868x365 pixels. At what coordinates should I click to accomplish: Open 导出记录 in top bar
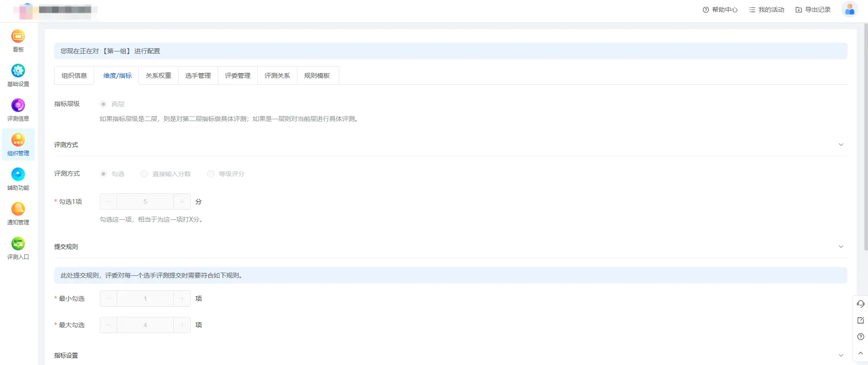[813, 10]
